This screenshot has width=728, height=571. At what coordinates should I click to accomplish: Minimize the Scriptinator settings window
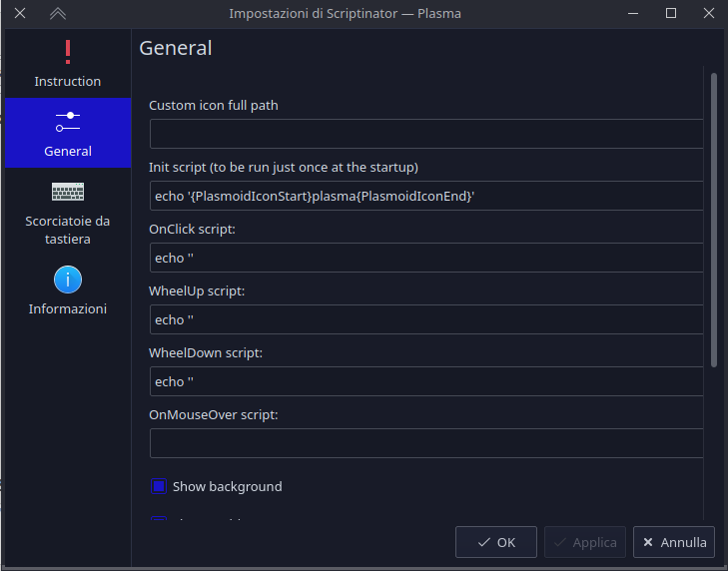pyautogui.click(x=633, y=13)
